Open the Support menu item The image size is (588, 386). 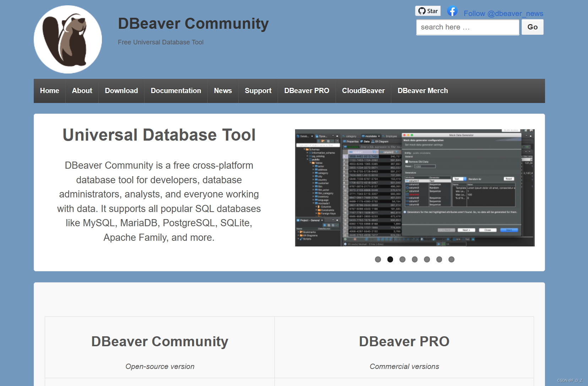[258, 91]
